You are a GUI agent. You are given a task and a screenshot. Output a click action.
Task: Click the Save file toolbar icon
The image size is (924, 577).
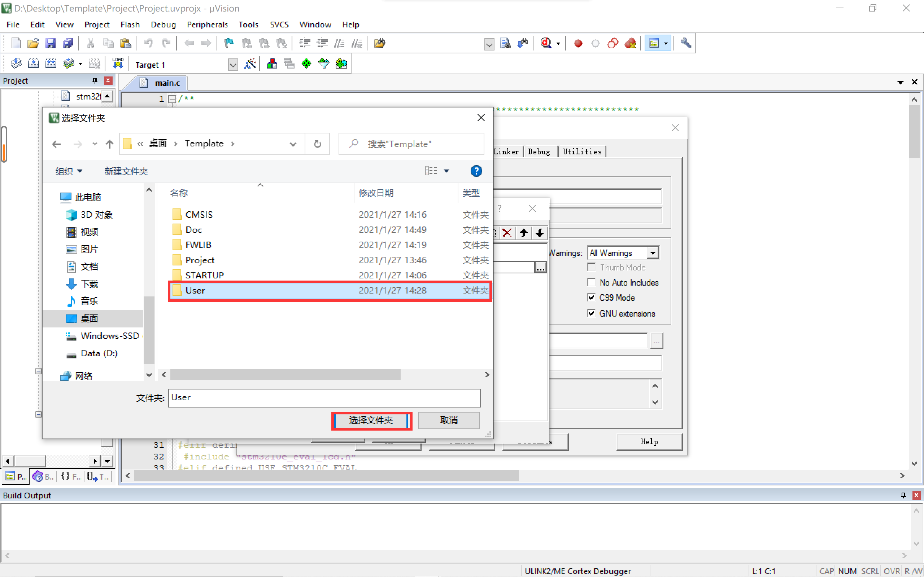click(x=51, y=44)
